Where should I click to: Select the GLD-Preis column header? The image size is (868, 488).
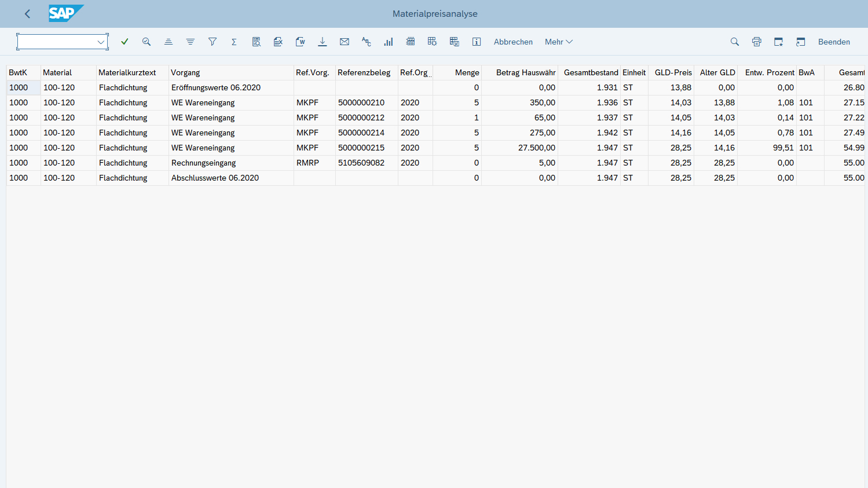(x=671, y=72)
